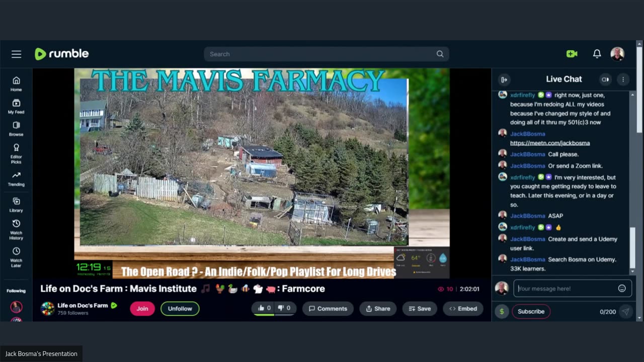Click the page scrollbar at right edge
The image size is (644, 362).
pyautogui.click(x=639, y=90)
